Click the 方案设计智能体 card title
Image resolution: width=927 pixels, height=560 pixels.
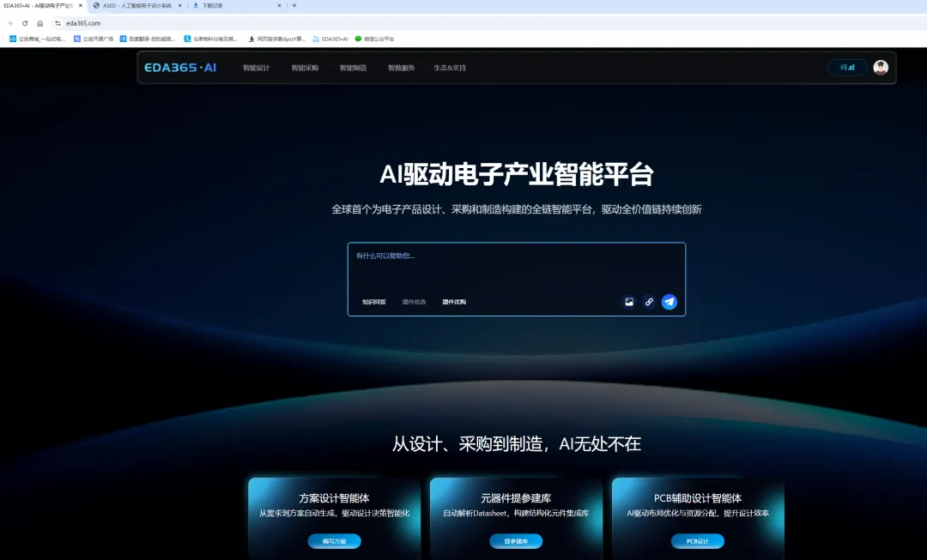334,498
